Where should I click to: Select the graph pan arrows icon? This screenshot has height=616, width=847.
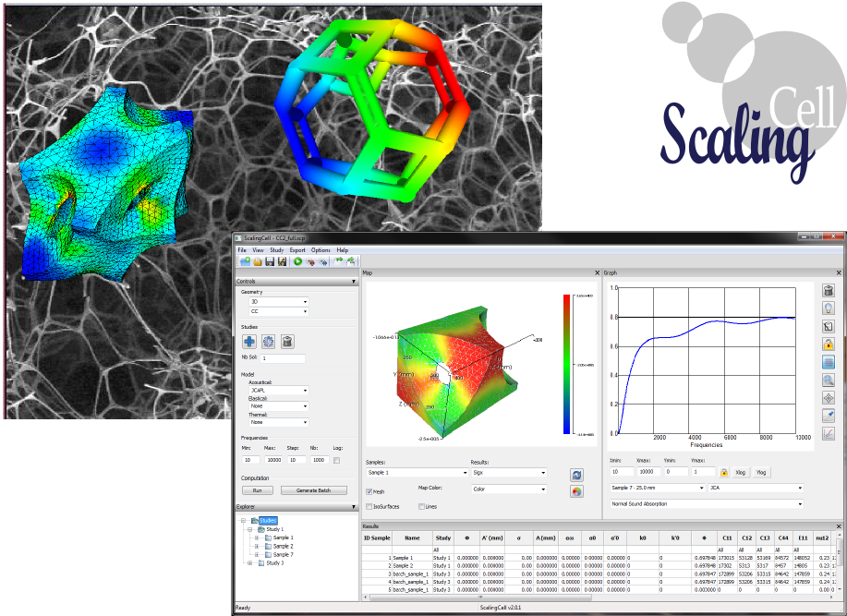(x=829, y=398)
